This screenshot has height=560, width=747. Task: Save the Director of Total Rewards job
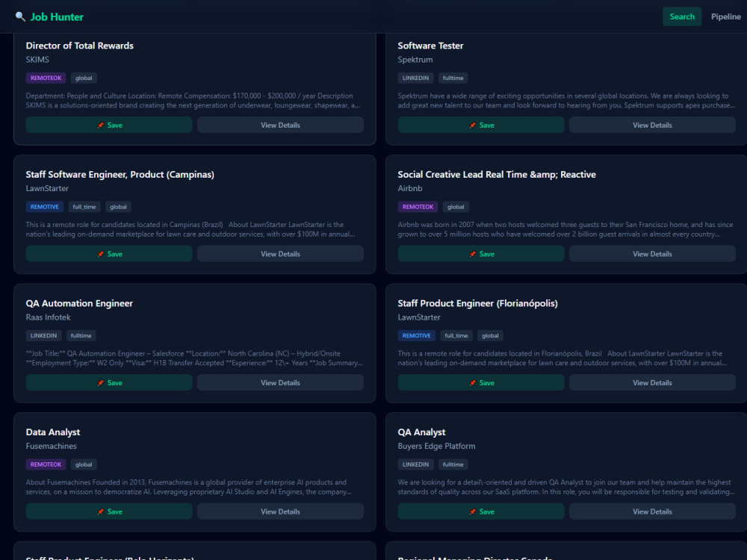[109, 125]
